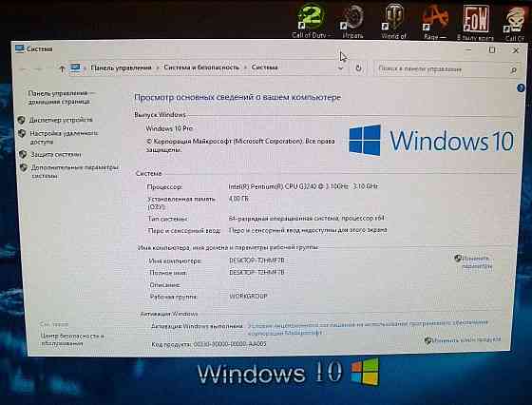Select Панель управления breadcrumb item
Viewport: 532px width, 405px height.
click(122, 67)
